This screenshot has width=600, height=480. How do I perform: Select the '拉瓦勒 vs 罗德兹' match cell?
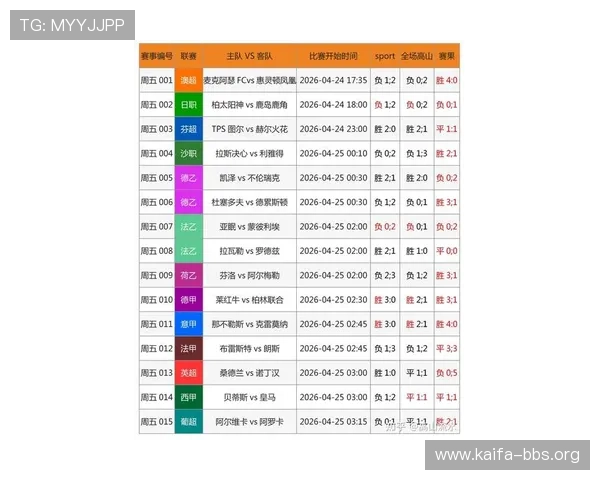(249, 251)
